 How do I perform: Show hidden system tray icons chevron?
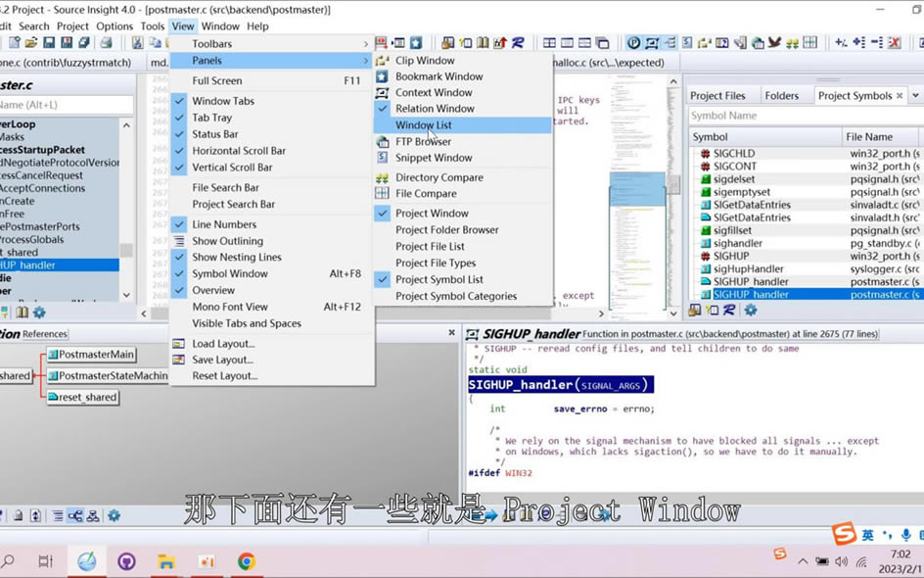coord(802,561)
